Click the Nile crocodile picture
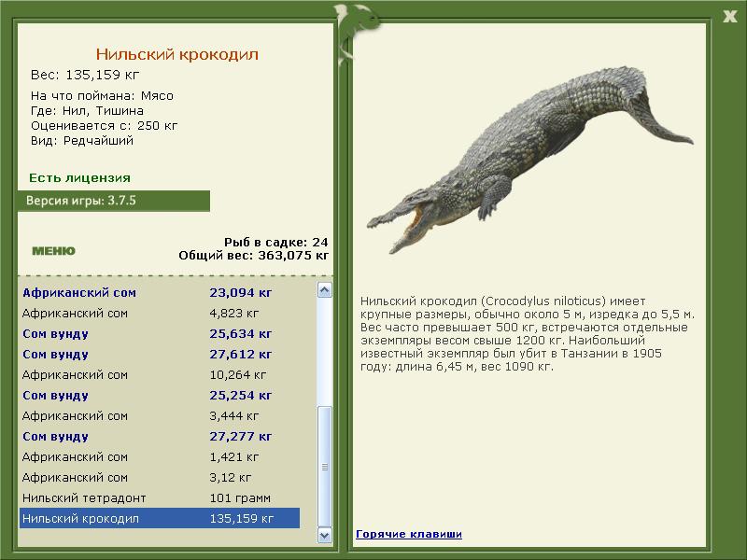The image size is (747, 560). pos(529,160)
